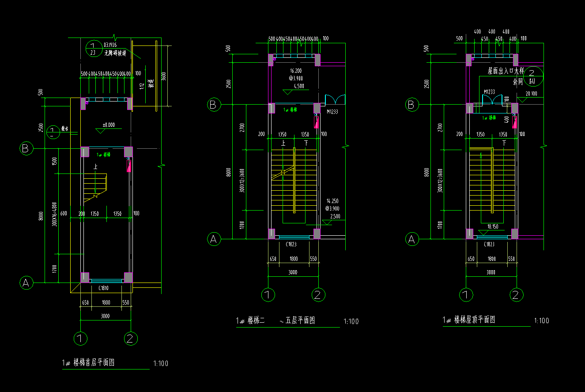Click the 下 stair label in 二~五层 plan
585x392 pixels.
(306, 143)
